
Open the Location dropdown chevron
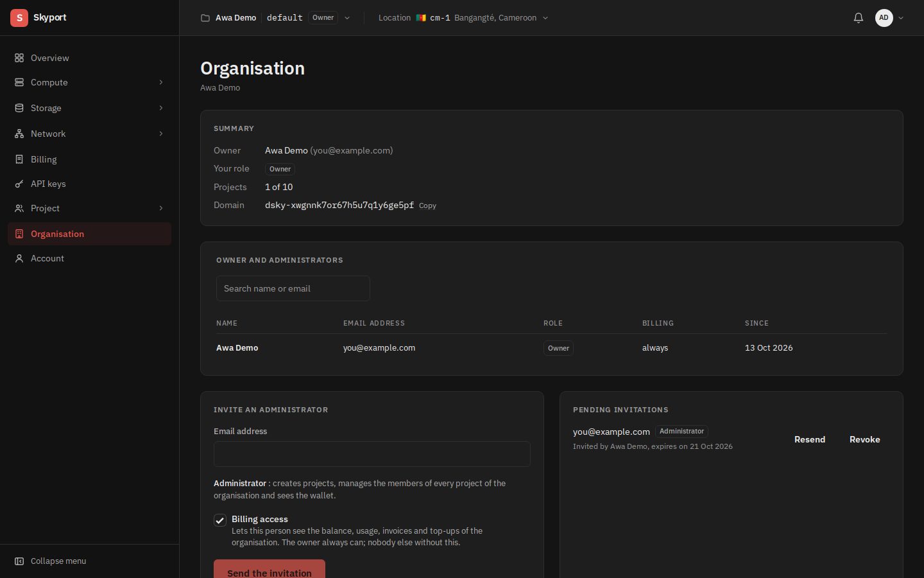[x=545, y=18]
